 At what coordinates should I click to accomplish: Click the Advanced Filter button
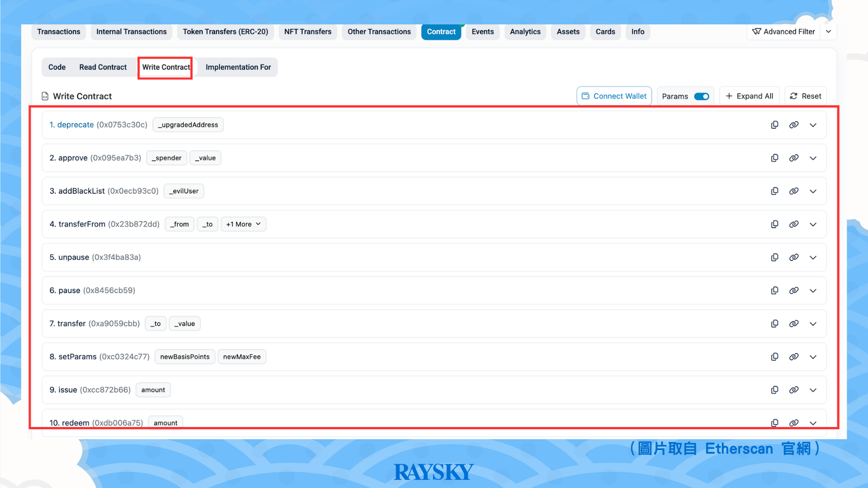click(x=783, y=32)
